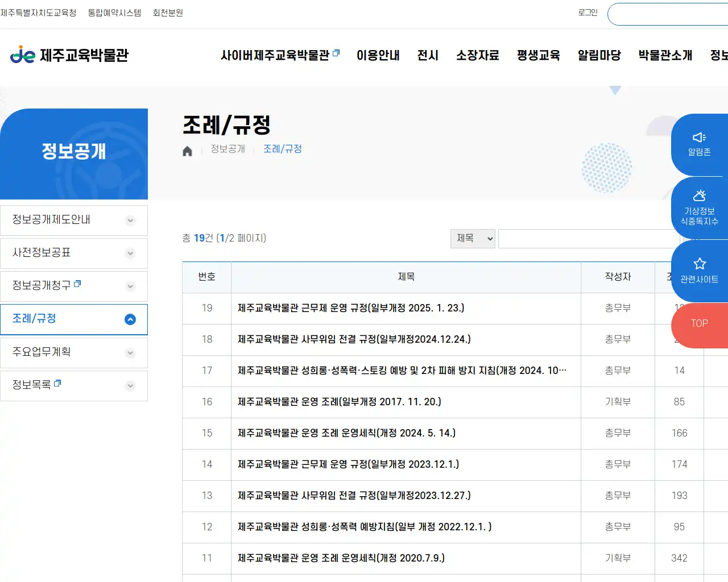The image size is (728, 582).
Task: Open post 16 운영 조례 2017. 11. 20.
Action: coord(340,402)
